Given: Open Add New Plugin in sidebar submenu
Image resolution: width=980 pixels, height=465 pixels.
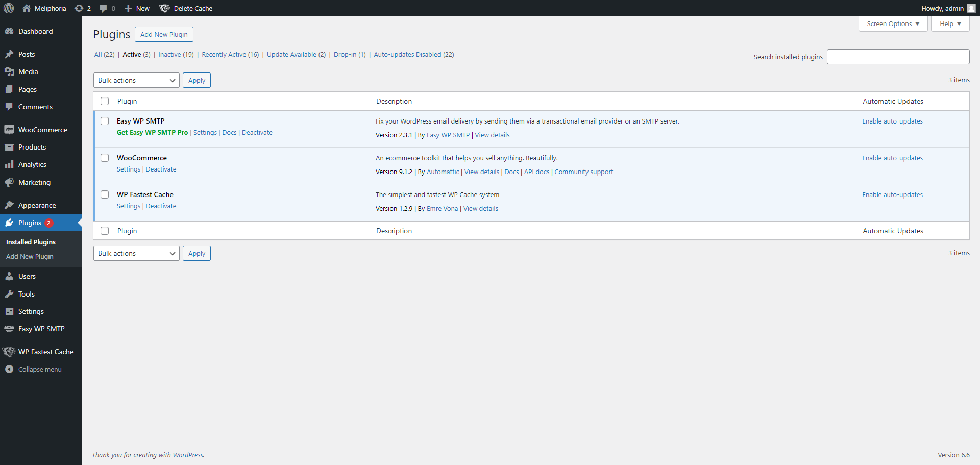Looking at the screenshot, I should click(30, 256).
